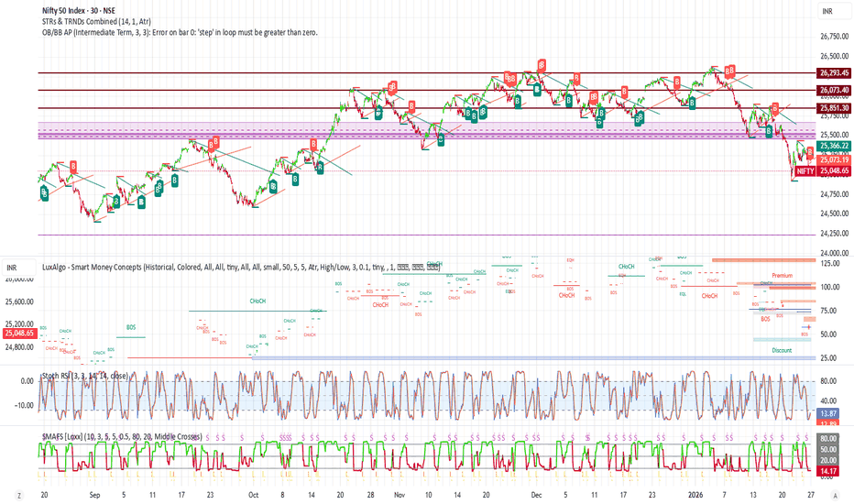Viewport: 854px width, 504px height.
Task: Click the green 25,366.22 price label
Action: click(835, 146)
